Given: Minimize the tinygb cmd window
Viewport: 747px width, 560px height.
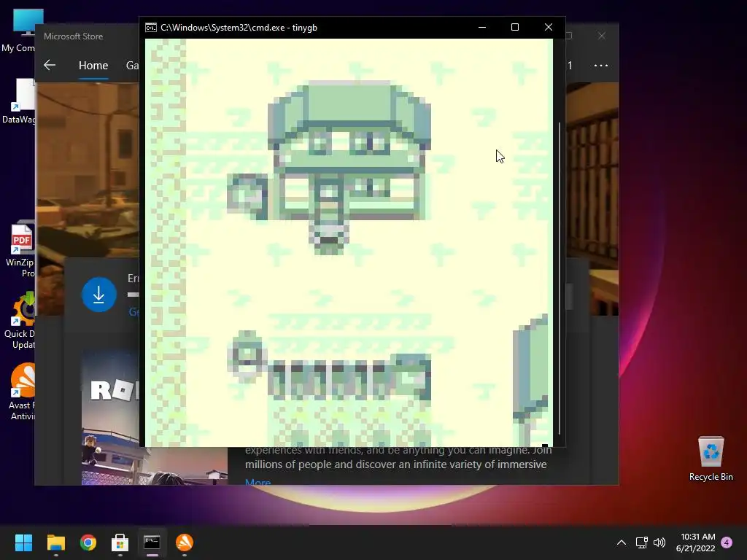Looking at the screenshot, I should pyautogui.click(x=482, y=28).
